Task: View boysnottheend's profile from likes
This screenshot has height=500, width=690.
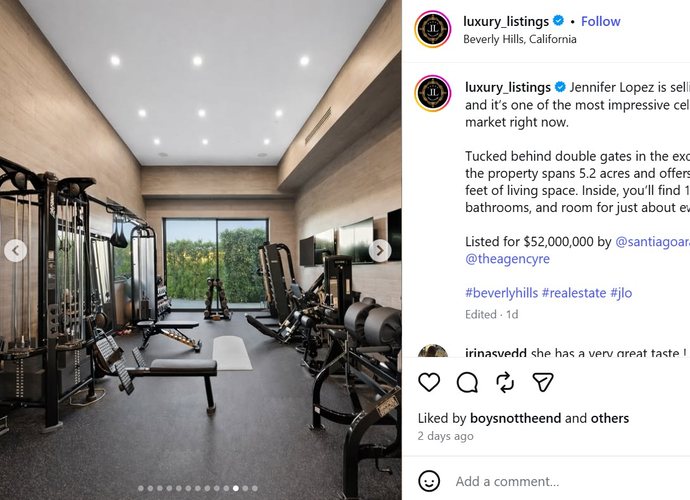Action: click(x=515, y=418)
